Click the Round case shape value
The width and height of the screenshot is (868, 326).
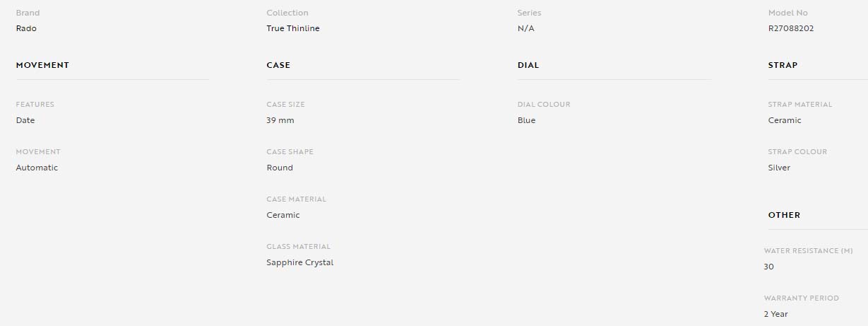(x=280, y=168)
